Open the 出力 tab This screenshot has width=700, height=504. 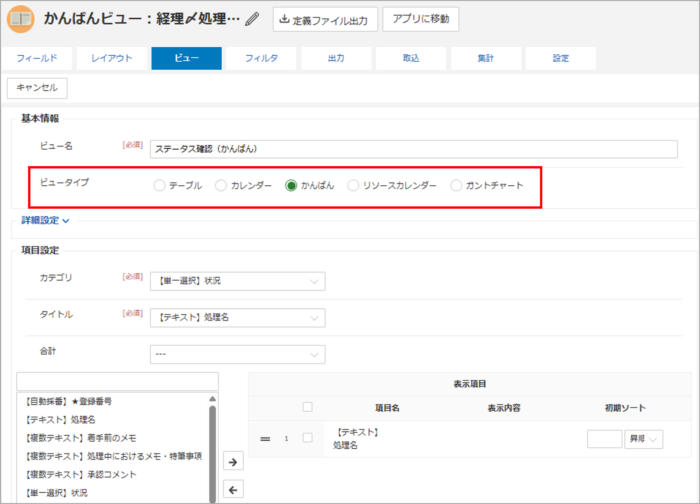pyautogui.click(x=336, y=58)
